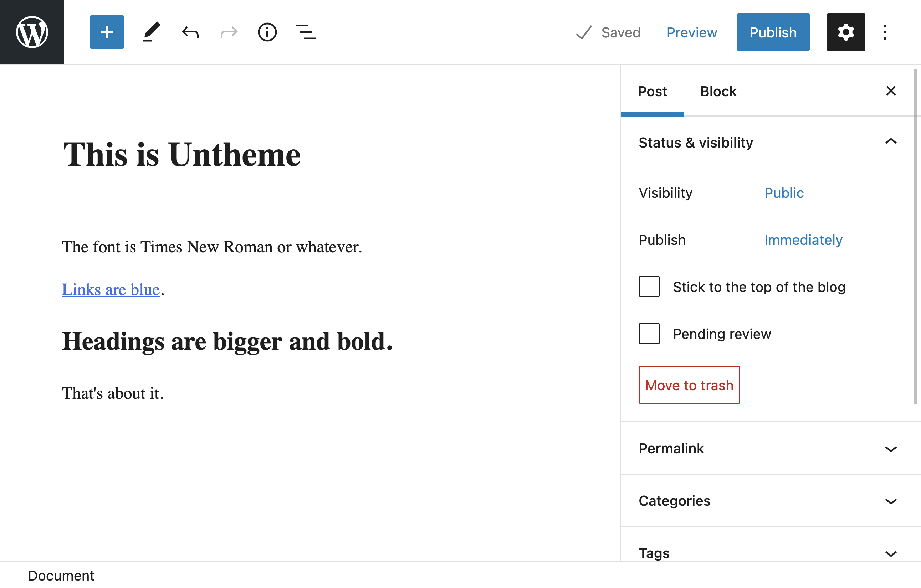Check the Pending review box
The height and width of the screenshot is (588, 921).
click(649, 334)
